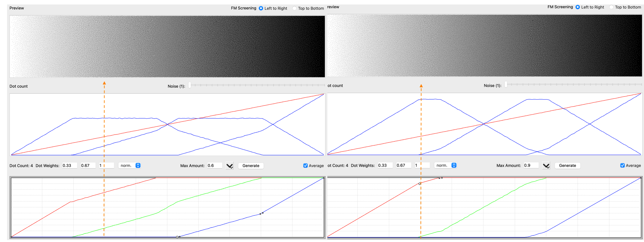644x242 pixels.
Task: Click Generate button in right panel
Action: point(567,165)
